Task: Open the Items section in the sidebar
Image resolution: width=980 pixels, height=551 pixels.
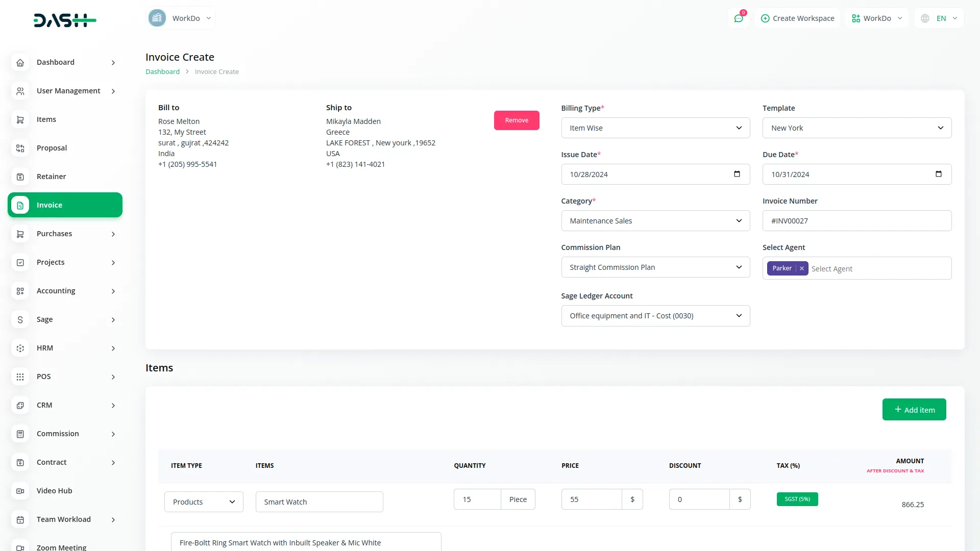Action: (x=46, y=119)
